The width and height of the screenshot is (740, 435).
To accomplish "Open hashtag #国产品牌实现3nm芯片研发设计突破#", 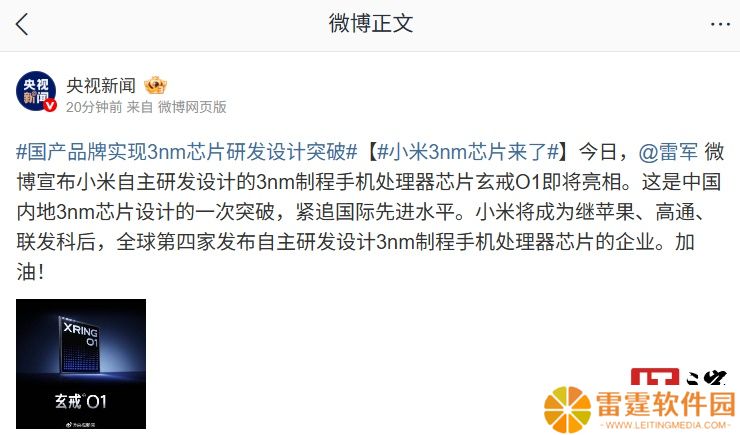I will pos(186,152).
